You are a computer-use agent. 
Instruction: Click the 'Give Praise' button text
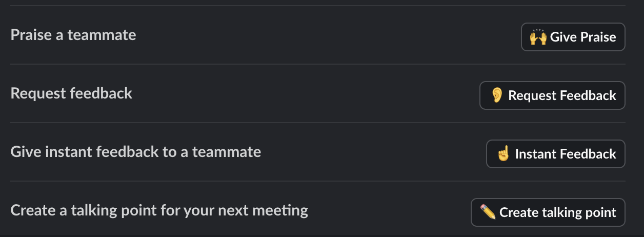click(x=583, y=37)
